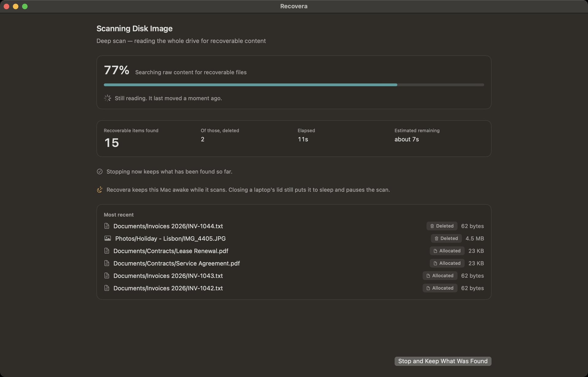The image size is (588, 377).
Task: Click the Allocated badge on INV-1043.txt row
Action: [x=440, y=276]
